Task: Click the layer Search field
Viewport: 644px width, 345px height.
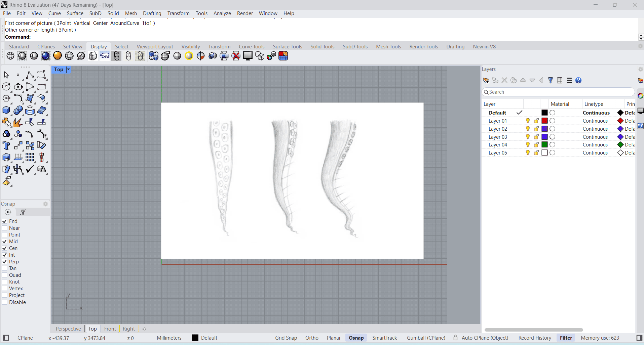Action: click(x=558, y=92)
